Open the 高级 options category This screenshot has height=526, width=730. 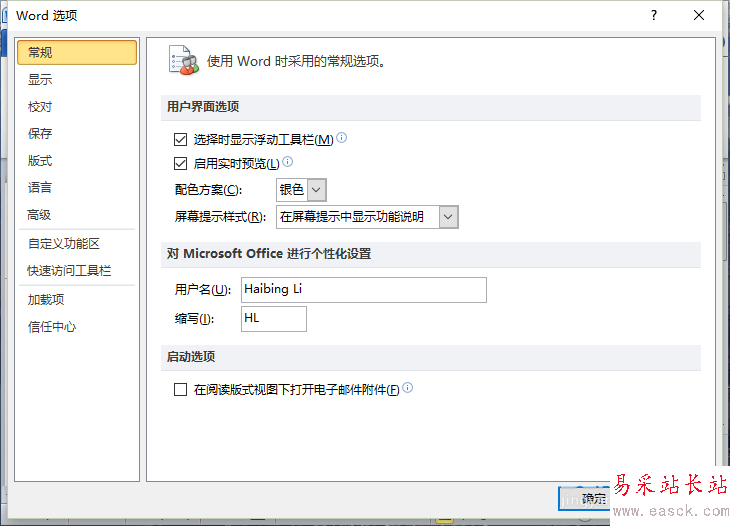39,215
